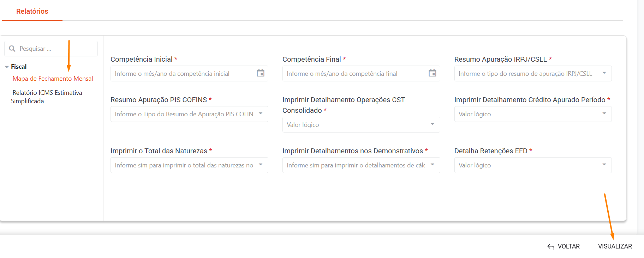
Task: Open Imprimir Detalhamentos nos Demonstrativos dropdown
Action: coord(432,165)
